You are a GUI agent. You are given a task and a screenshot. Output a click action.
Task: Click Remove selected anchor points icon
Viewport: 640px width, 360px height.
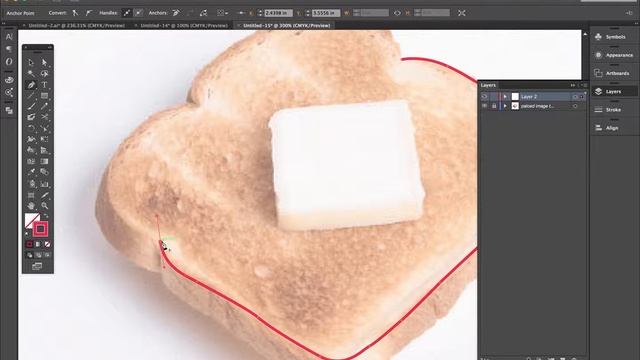click(176, 13)
